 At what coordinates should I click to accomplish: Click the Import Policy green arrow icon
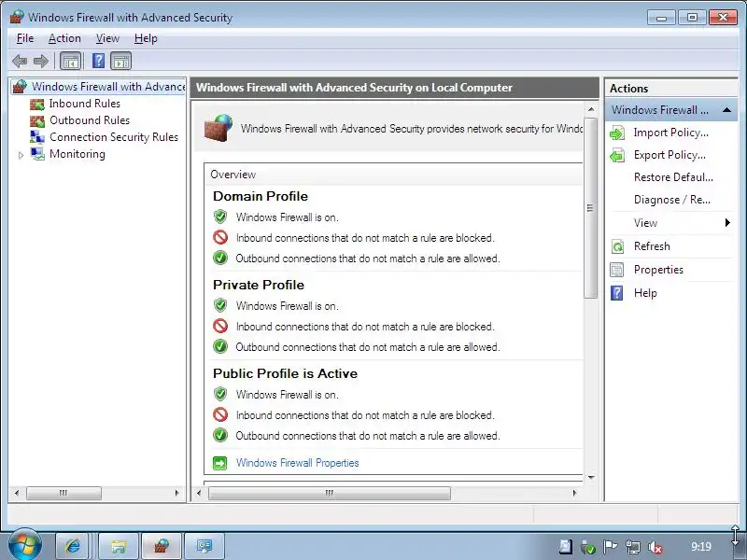click(x=617, y=133)
